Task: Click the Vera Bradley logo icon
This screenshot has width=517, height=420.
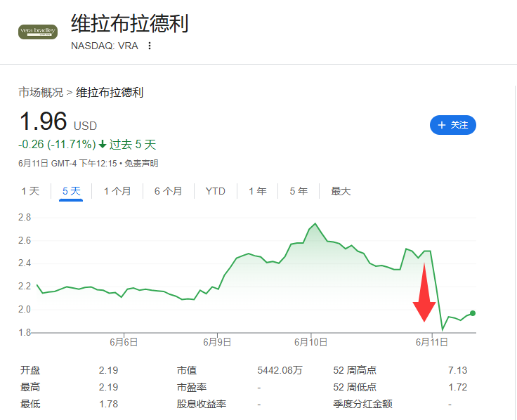Action: point(38,32)
